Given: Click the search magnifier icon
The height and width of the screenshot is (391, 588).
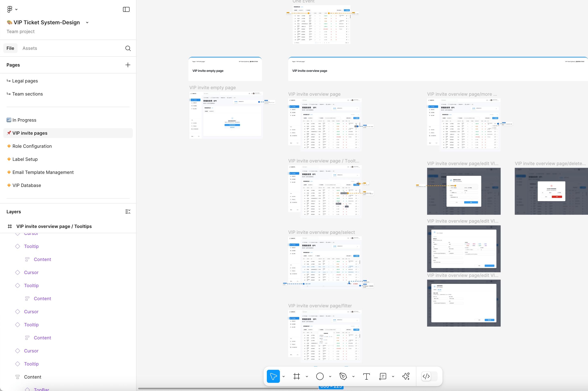Looking at the screenshot, I should (128, 48).
